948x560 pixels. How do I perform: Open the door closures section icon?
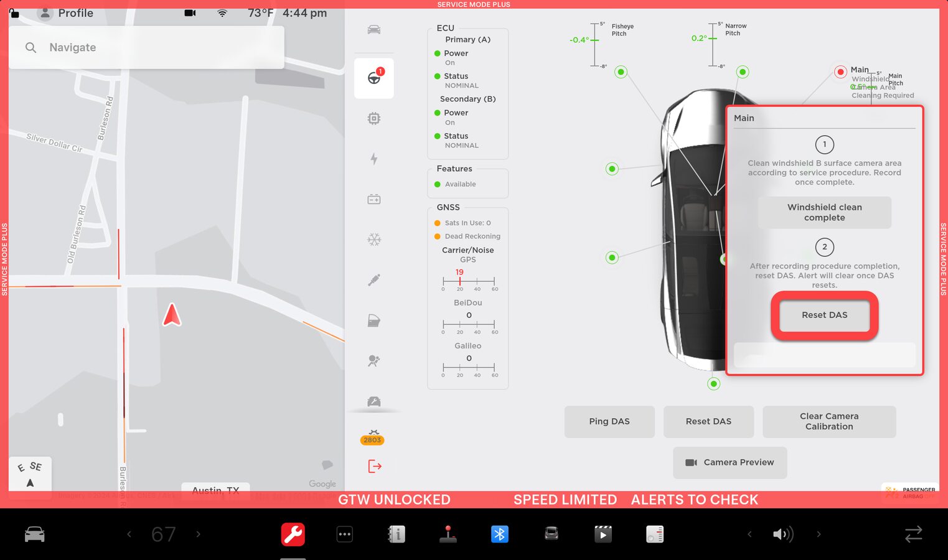[374, 320]
